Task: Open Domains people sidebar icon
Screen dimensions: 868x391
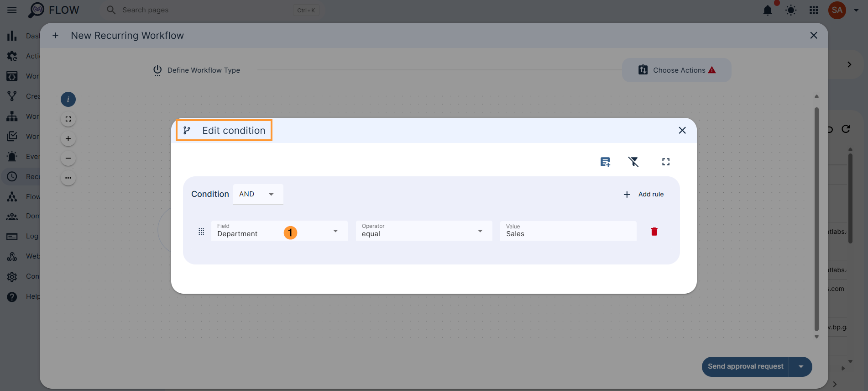Action: [x=12, y=216]
